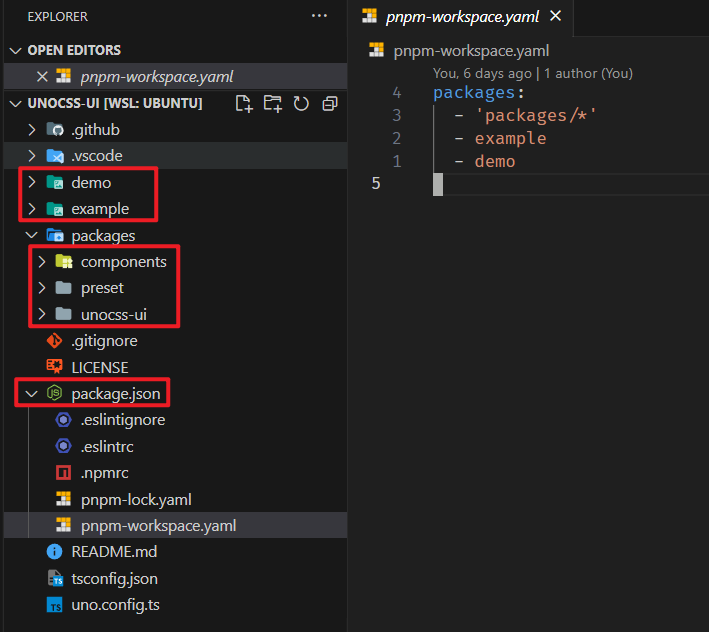This screenshot has width=709, height=632.
Task: Expand the demo folder chevron
Action: 32,182
